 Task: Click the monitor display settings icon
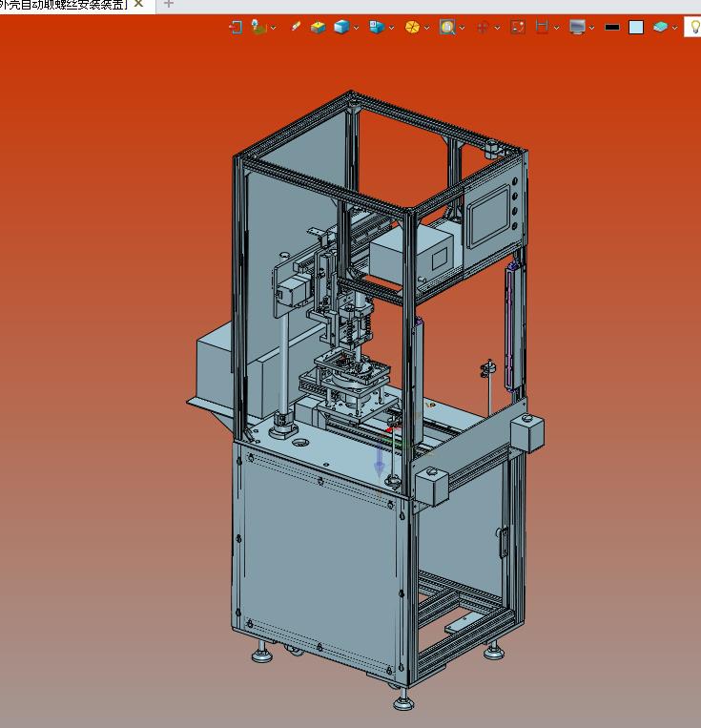click(x=577, y=27)
